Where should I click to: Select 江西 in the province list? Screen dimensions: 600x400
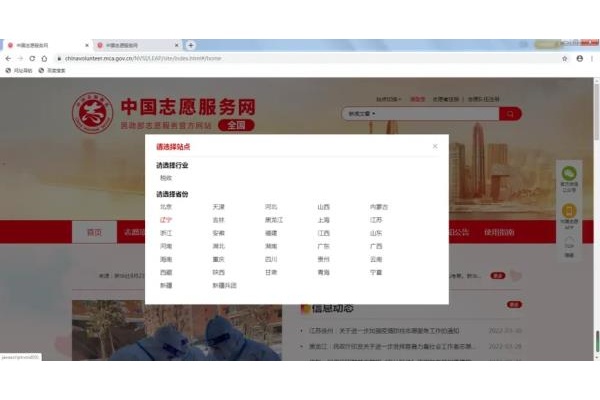coord(323,233)
